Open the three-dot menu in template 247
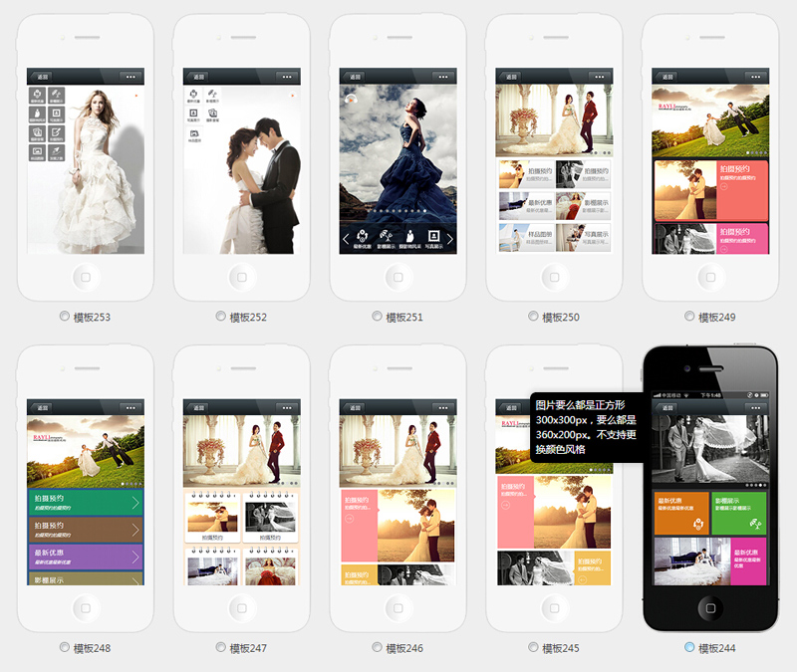 point(287,408)
